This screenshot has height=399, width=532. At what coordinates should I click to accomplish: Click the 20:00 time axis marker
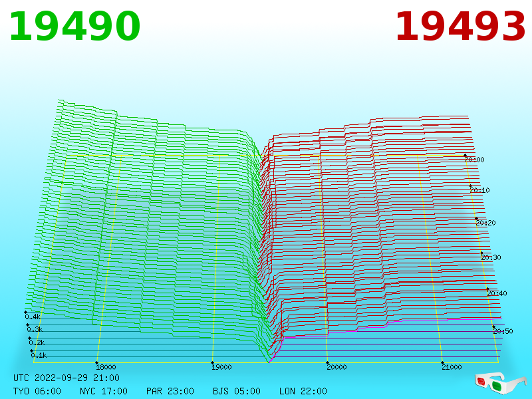pyautogui.click(x=474, y=160)
